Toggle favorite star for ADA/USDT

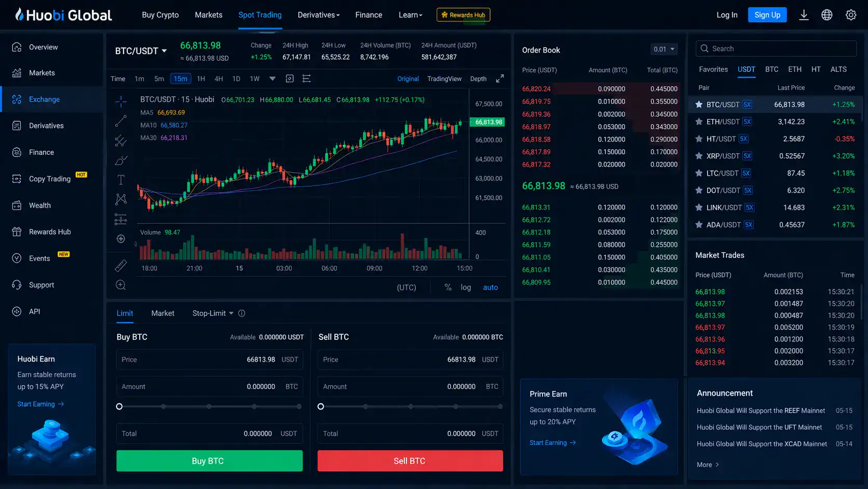coord(699,224)
